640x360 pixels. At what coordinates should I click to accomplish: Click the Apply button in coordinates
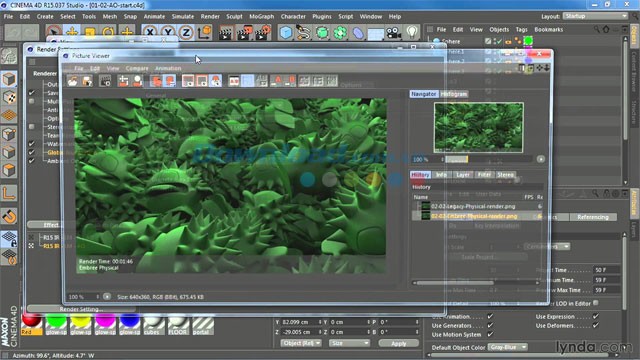(399, 343)
